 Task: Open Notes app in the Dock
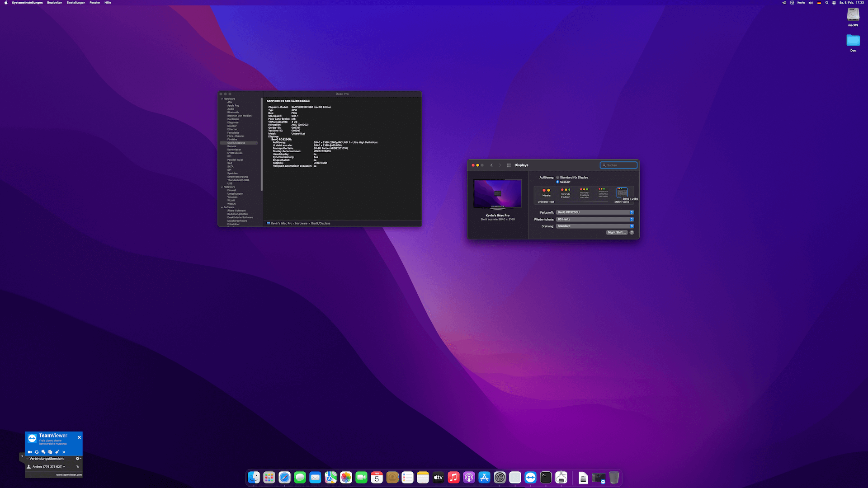tap(423, 477)
